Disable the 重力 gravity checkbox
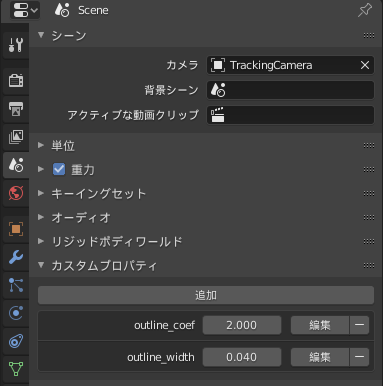Image resolution: width=383 pixels, height=386 pixels. pyautogui.click(x=59, y=169)
